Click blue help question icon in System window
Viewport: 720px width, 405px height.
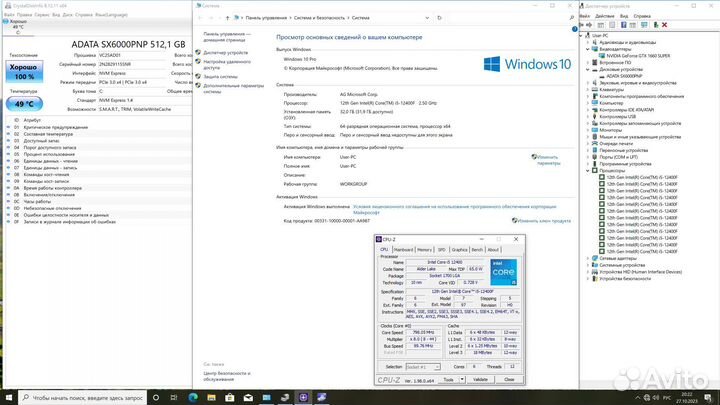(574, 29)
